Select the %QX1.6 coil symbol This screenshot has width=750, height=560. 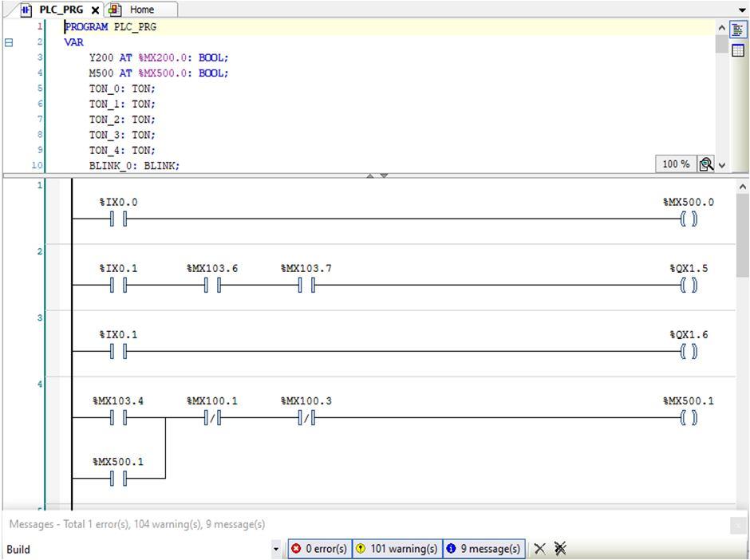689,352
